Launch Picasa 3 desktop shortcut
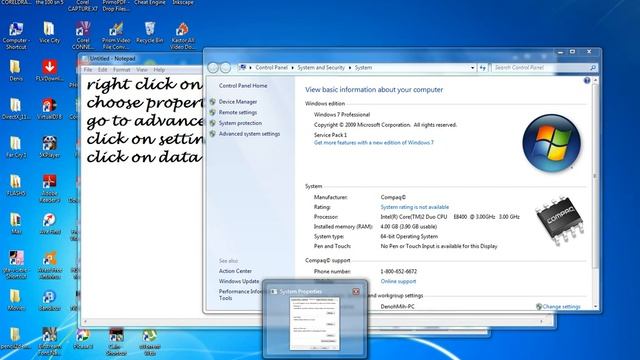This screenshot has height=360, width=640. click(83, 339)
